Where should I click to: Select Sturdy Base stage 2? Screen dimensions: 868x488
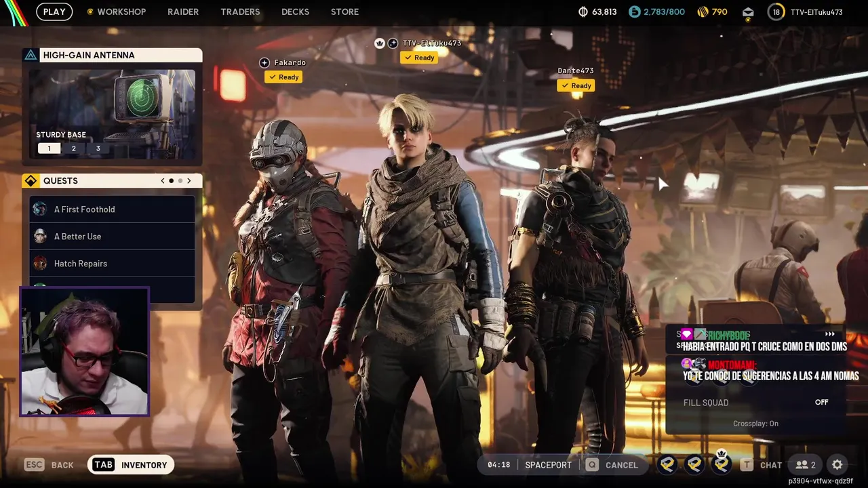(73, 148)
